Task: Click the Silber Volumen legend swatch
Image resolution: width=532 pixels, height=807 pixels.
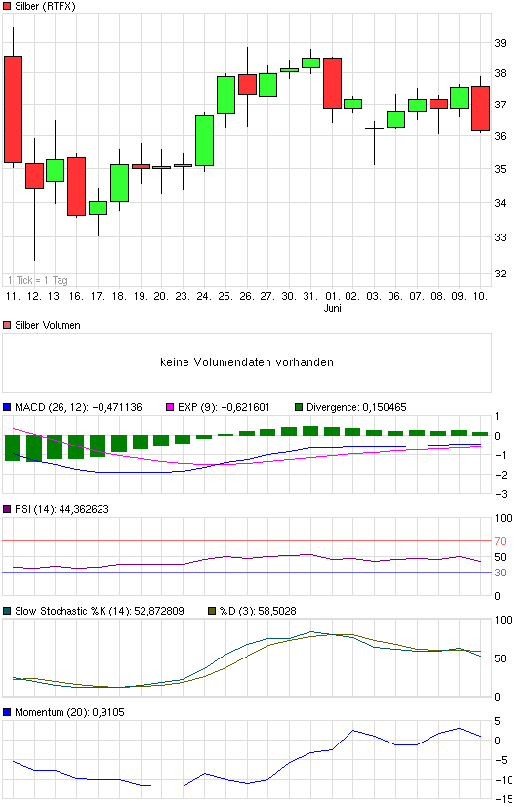Action: [x=7, y=325]
